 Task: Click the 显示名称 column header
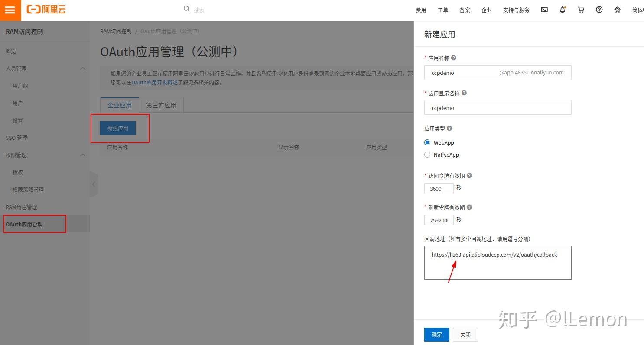289,147
